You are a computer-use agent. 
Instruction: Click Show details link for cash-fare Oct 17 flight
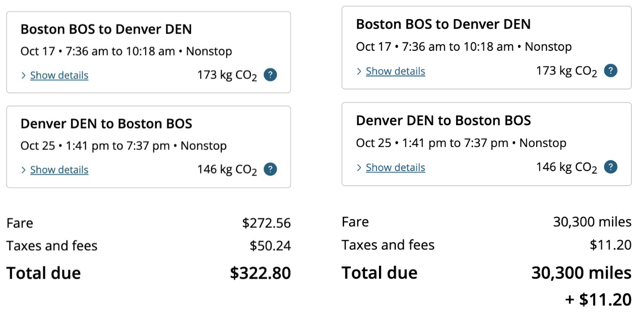[x=59, y=75]
